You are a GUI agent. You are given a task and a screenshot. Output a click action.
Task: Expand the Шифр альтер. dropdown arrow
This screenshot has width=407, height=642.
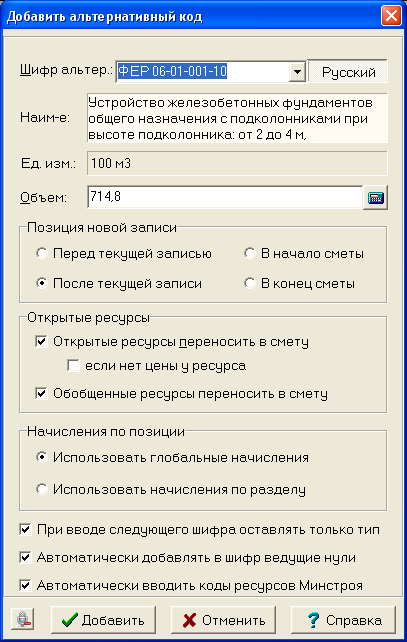(297, 72)
